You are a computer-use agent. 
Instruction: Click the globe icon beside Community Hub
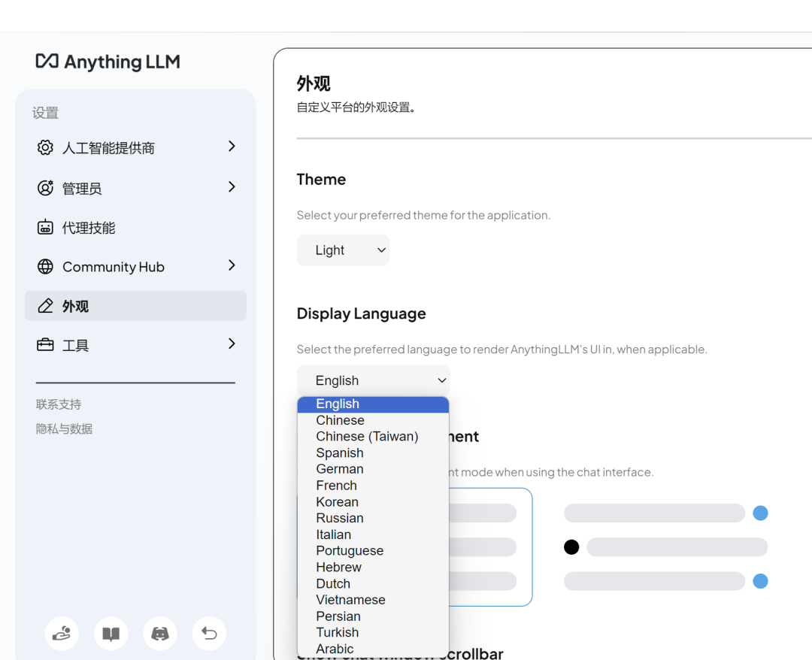[x=45, y=267]
